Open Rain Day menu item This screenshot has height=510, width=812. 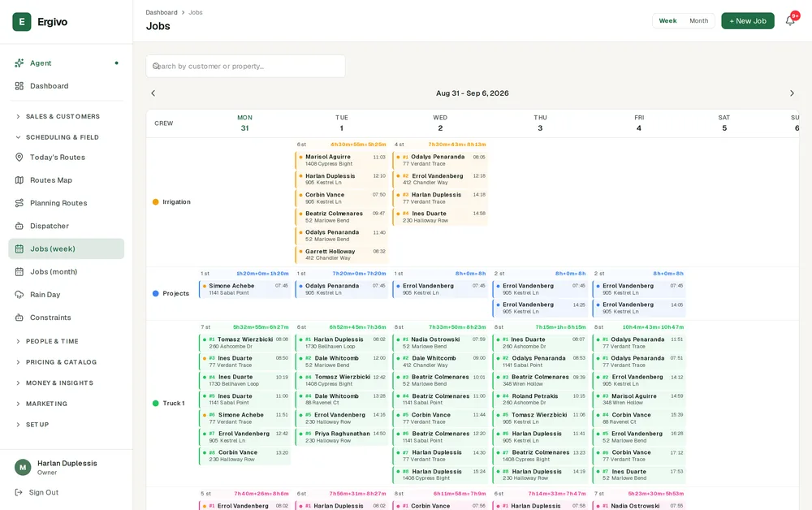pyautogui.click(x=67, y=295)
